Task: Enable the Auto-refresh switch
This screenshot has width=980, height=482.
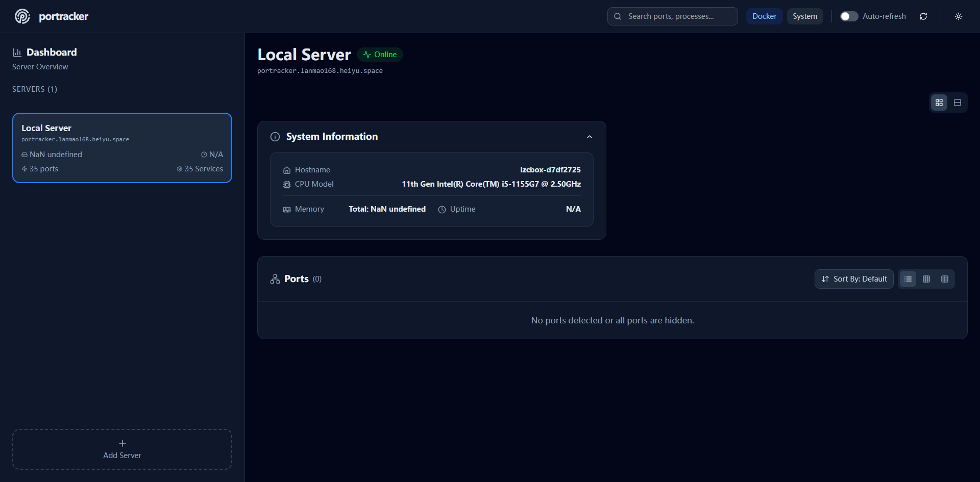Action: pyautogui.click(x=849, y=16)
